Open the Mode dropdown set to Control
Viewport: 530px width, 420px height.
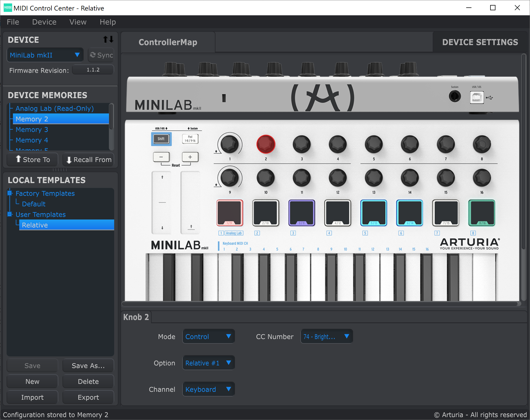point(208,336)
